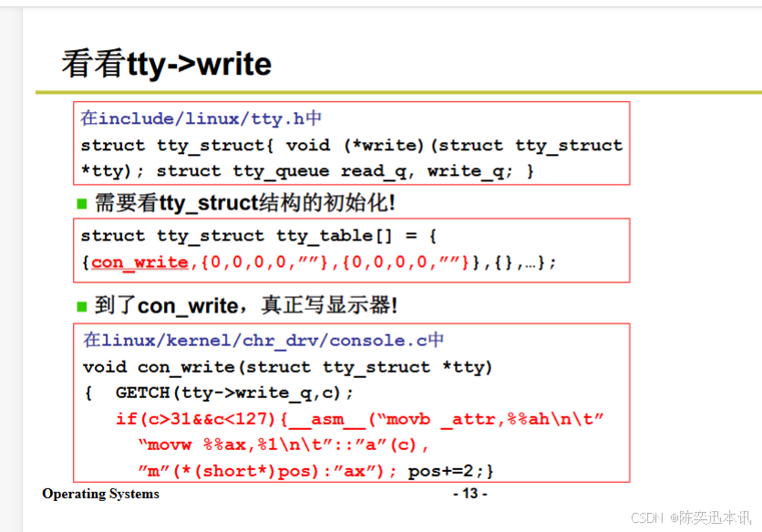Click the blue text "在linux/kernel/chr_drv/console.c中"
Viewport: 762px width, 532px height.
(263, 340)
